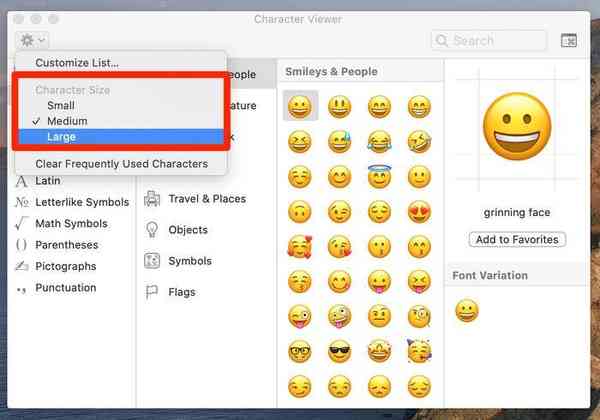The width and height of the screenshot is (600, 420).
Task: Select Large character size
Action: [x=61, y=137]
